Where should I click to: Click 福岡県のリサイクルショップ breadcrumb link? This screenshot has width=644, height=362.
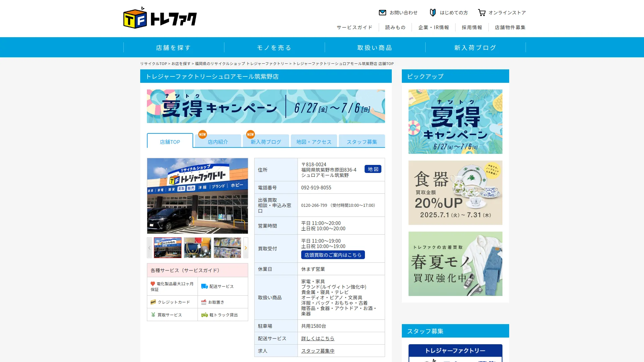click(241, 63)
